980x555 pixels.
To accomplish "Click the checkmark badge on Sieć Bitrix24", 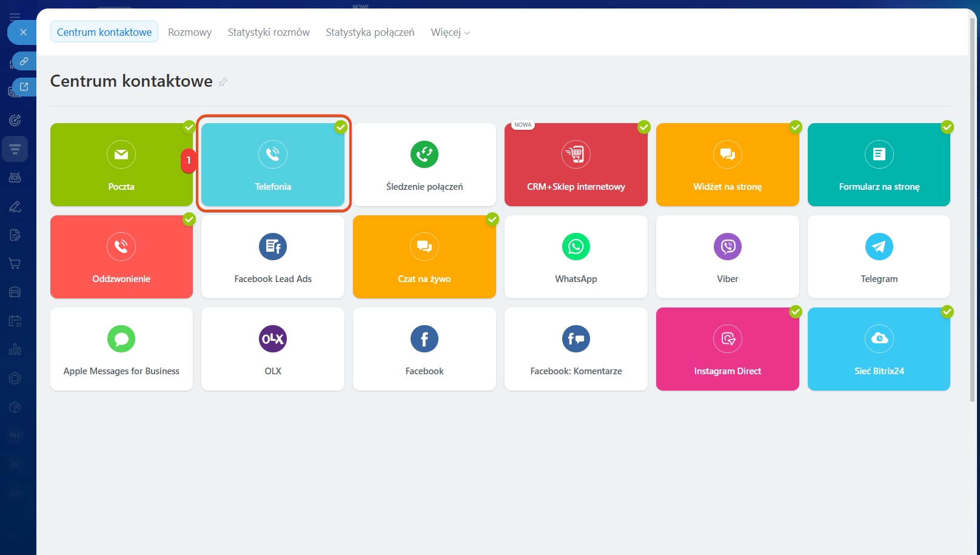I will coord(947,312).
